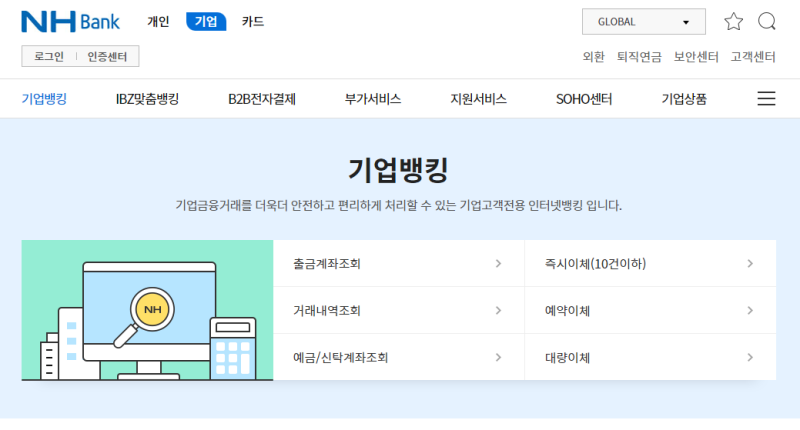Click the arrow beside 예약이체
This screenshot has width=800, height=430.
click(x=750, y=310)
